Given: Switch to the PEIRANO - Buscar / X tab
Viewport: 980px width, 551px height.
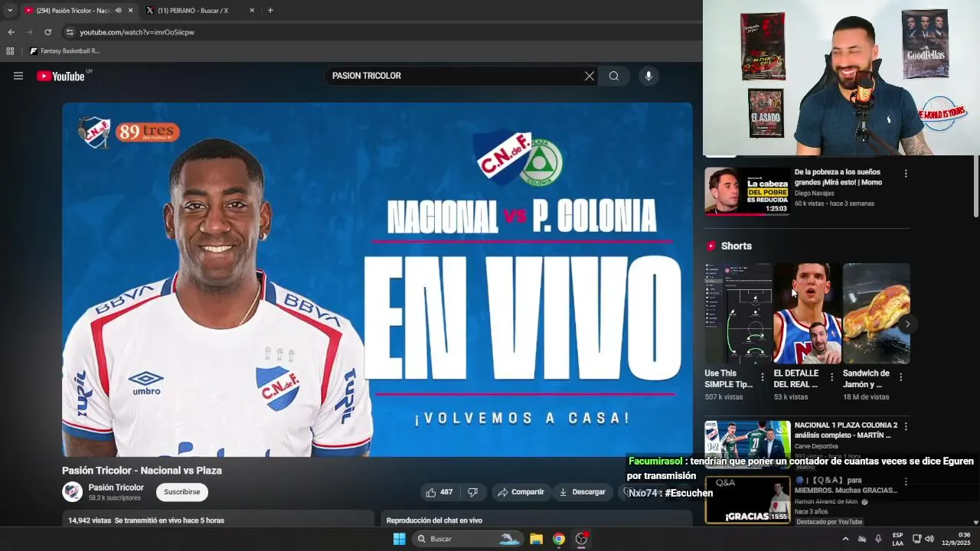Looking at the screenshot, I should click(193, 11).
